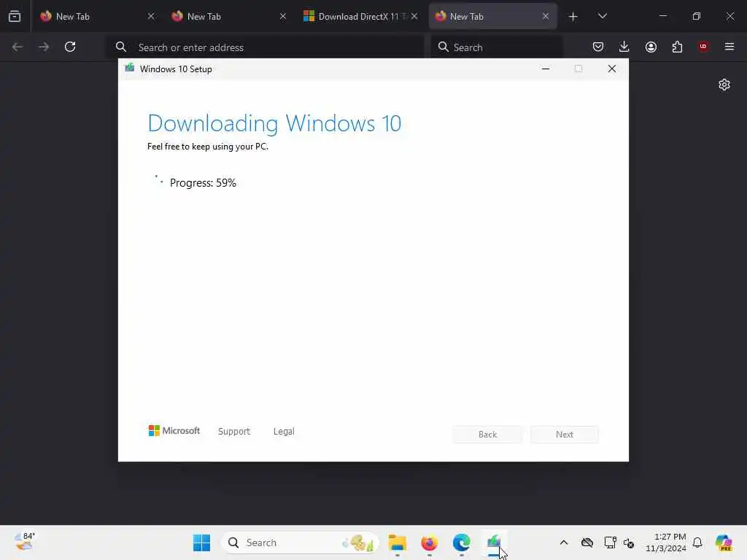Open the Legal link in Setup

click(x=284, y=431)
